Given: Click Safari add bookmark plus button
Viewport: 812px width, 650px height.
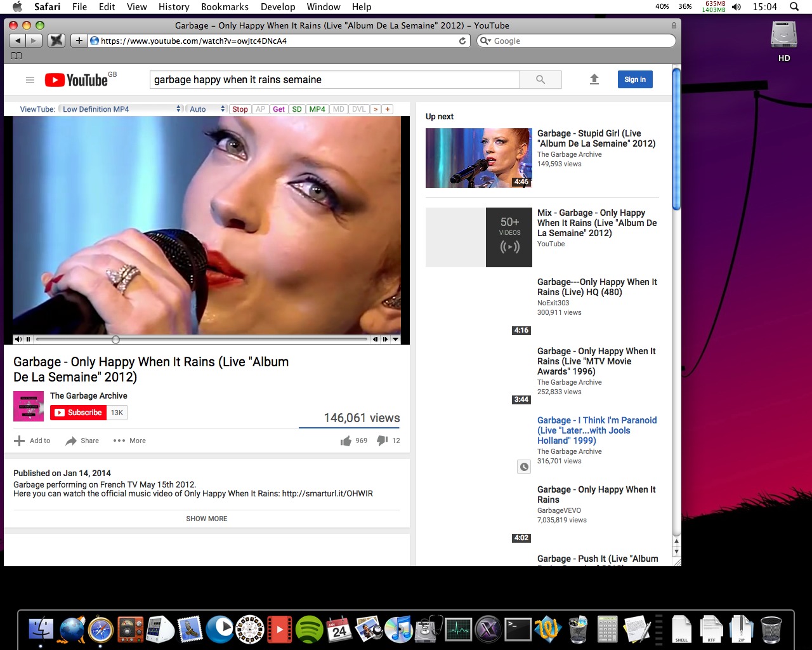Looking at the screenshot, I should click(79, 41).
